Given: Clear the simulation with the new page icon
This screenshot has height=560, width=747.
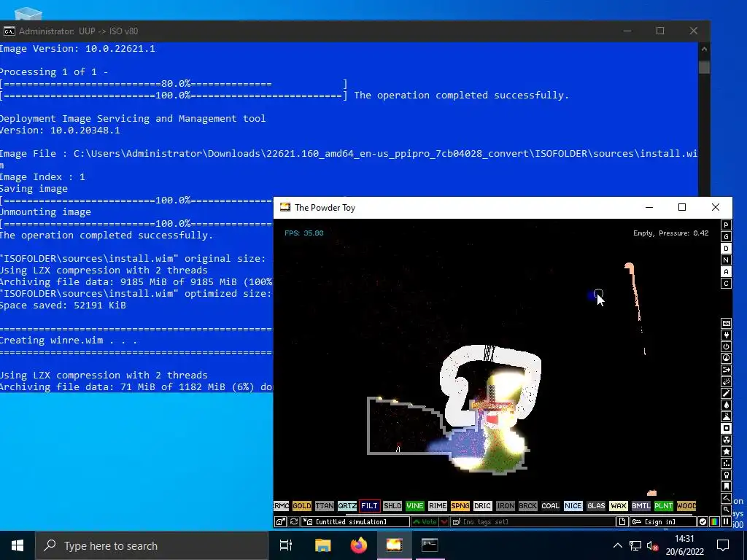Looking at the screenshot, I should tap(622, 522).
